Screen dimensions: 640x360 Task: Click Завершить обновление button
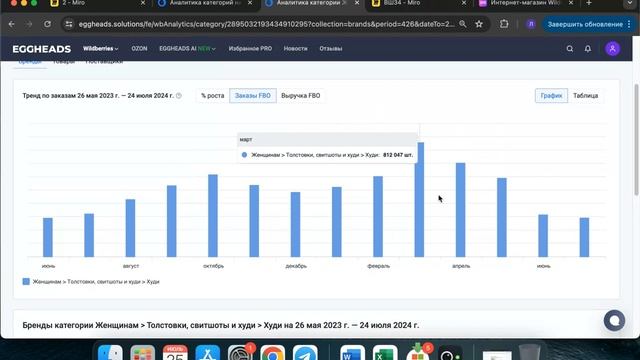point(585,24)
